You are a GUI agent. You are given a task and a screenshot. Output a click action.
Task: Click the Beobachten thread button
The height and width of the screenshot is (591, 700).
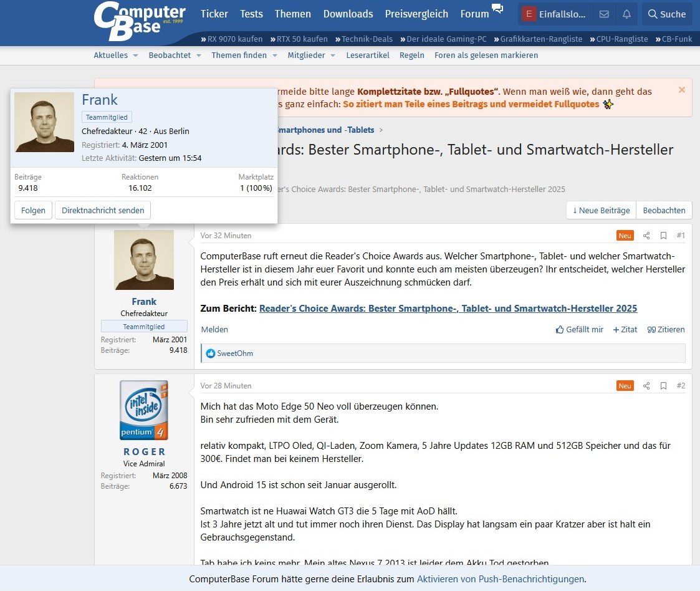coord(664,210)
